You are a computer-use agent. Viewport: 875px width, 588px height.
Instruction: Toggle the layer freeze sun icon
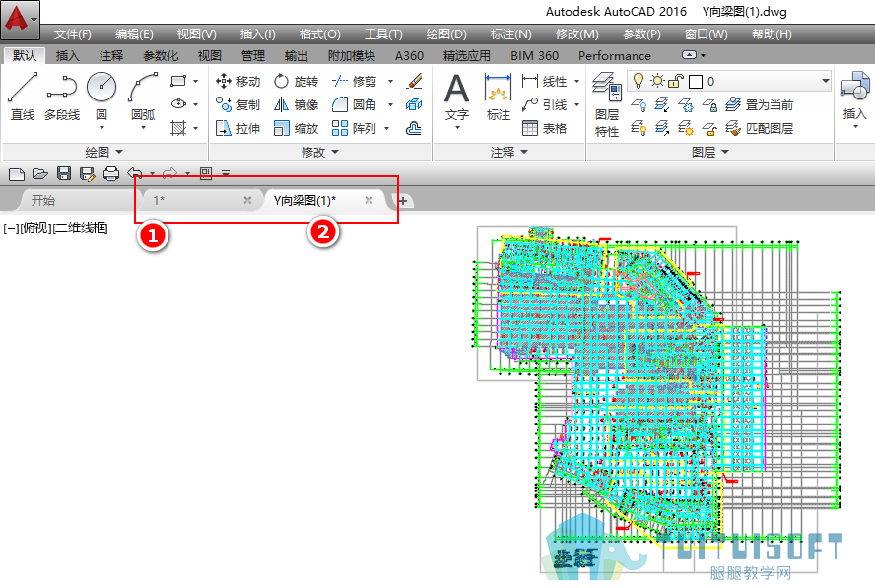click(657, 82)
